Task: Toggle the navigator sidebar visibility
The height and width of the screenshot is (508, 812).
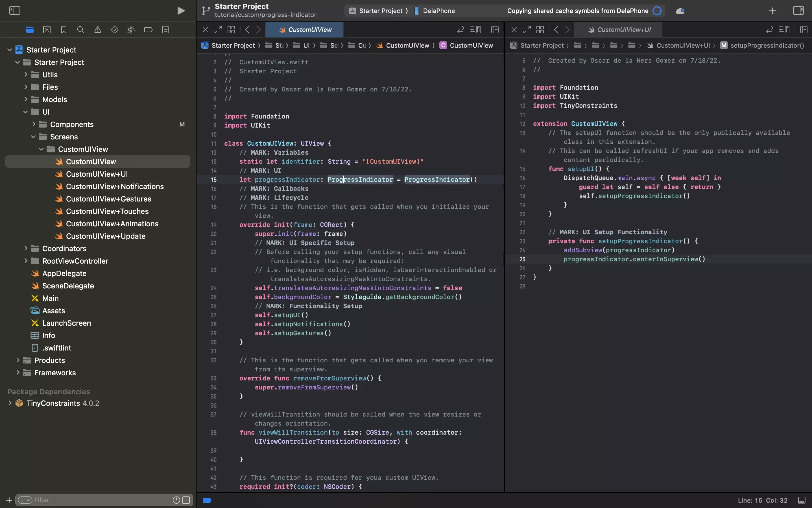Action: tap(14, 10)
